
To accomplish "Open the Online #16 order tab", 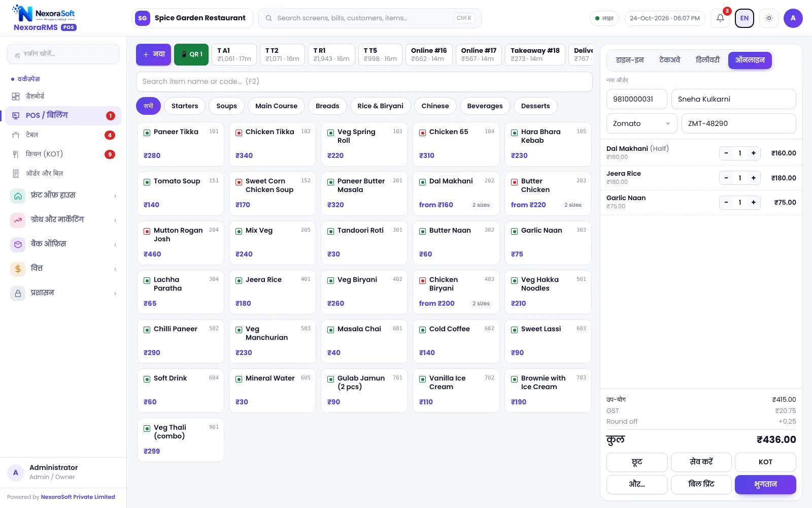I will (x=429, y=54).
